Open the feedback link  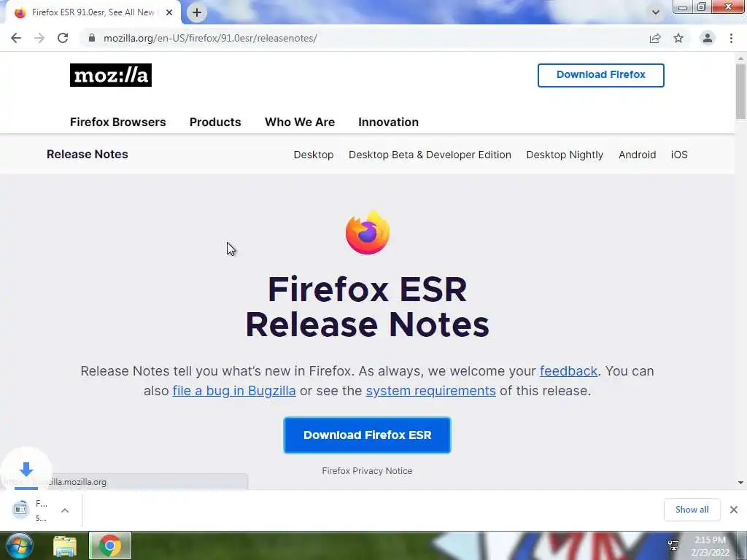(x=568, y=371)
